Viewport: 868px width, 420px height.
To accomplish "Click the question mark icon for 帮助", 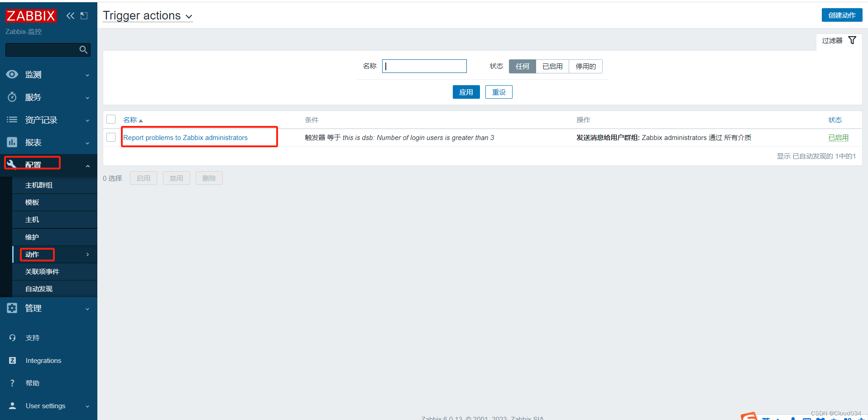I will (13, 383).
